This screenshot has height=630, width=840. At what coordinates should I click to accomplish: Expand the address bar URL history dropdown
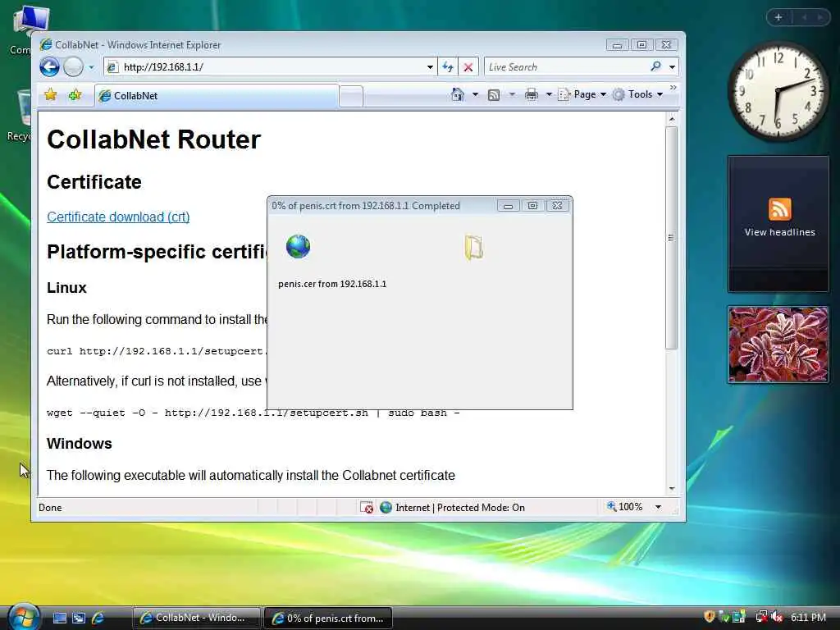tap(430, 67)
